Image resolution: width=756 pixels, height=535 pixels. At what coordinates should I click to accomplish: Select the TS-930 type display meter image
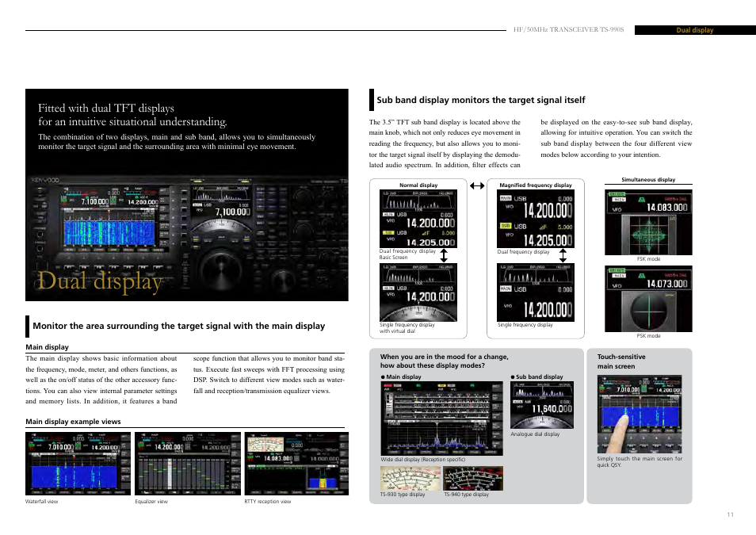[x=410, y=478]
